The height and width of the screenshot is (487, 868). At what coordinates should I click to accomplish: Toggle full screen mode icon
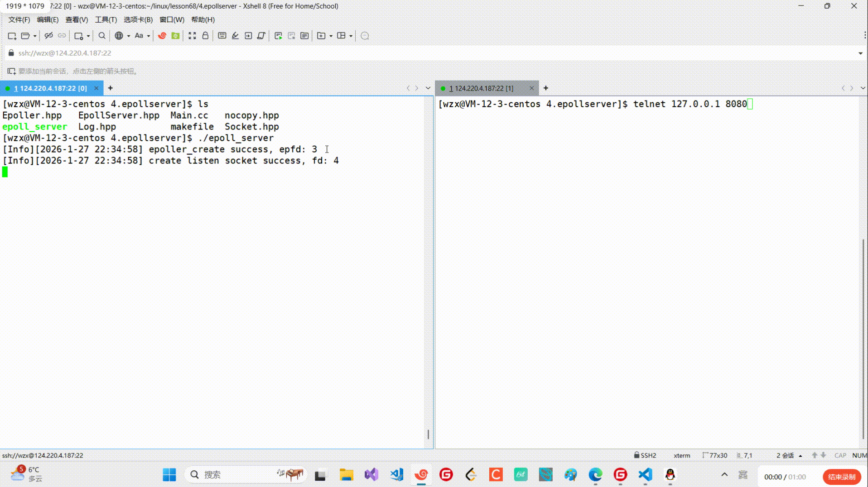(x=192, y=36)
